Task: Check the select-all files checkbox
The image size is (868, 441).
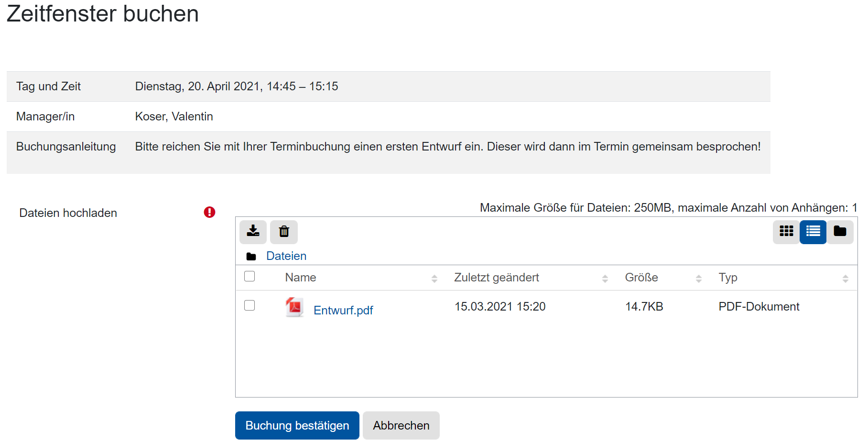Action: (249, 276)
